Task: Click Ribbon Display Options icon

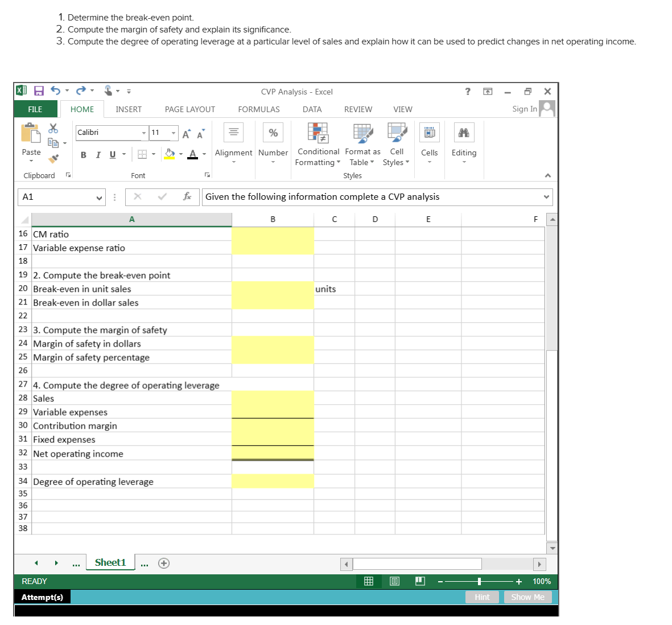Action: (x=488, y=91)
